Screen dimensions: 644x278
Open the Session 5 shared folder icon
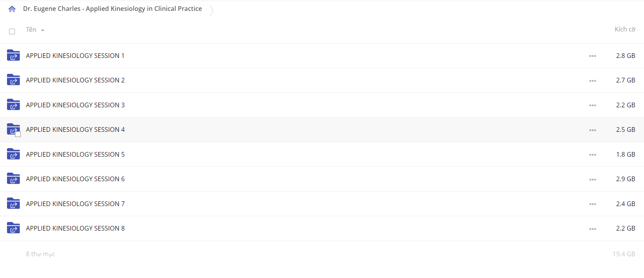pyautogui.click(x=13, y=154)
